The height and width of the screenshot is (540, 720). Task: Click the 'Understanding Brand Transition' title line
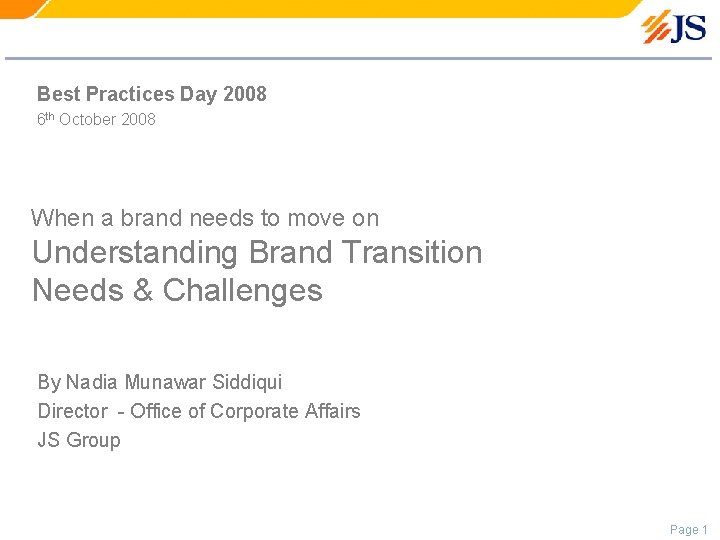(257, 253)
